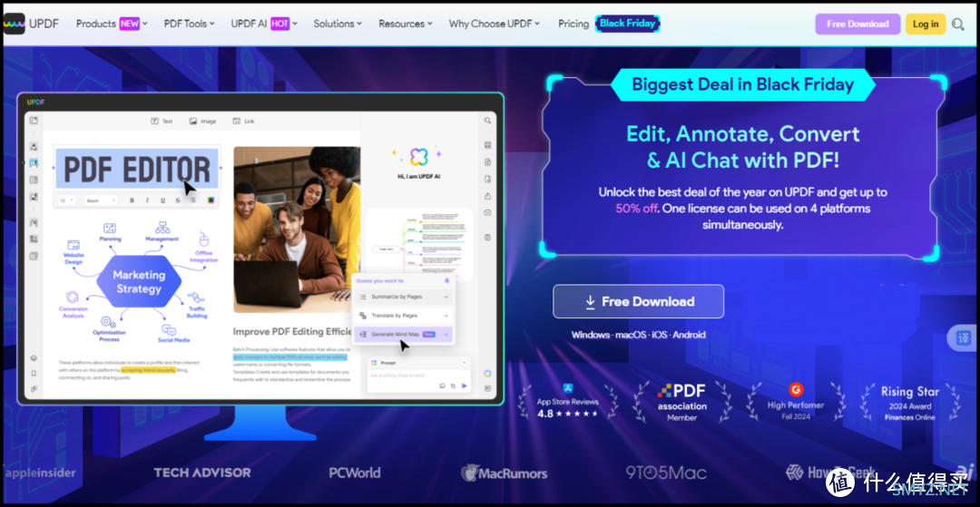Screen dimensions: 980x507
Task: Select the PDF EDITOR heading text box
Action: 137,169
